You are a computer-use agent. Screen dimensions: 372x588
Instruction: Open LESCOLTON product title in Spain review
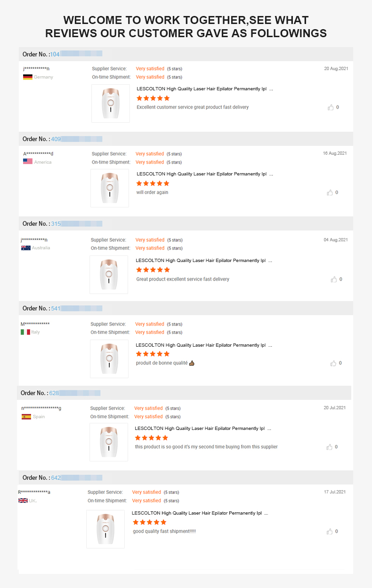pos(203,429)
